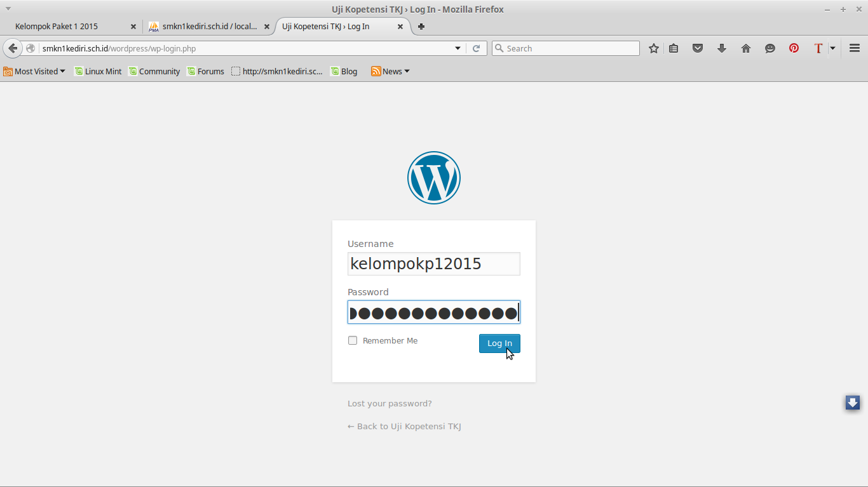Reload the page with the refresh icon
This screenshot has width=868, height=487.
pos(476,48)
